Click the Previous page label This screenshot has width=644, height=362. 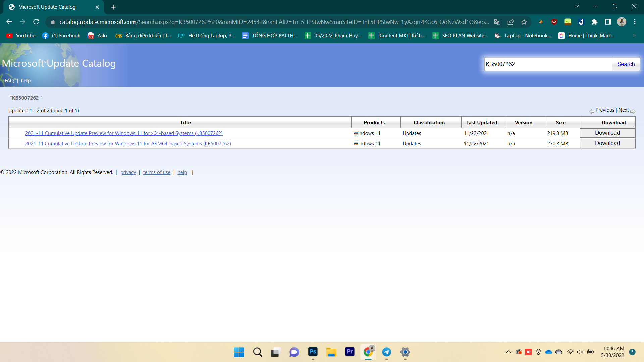pyautogui.click(x=605, y=110)
